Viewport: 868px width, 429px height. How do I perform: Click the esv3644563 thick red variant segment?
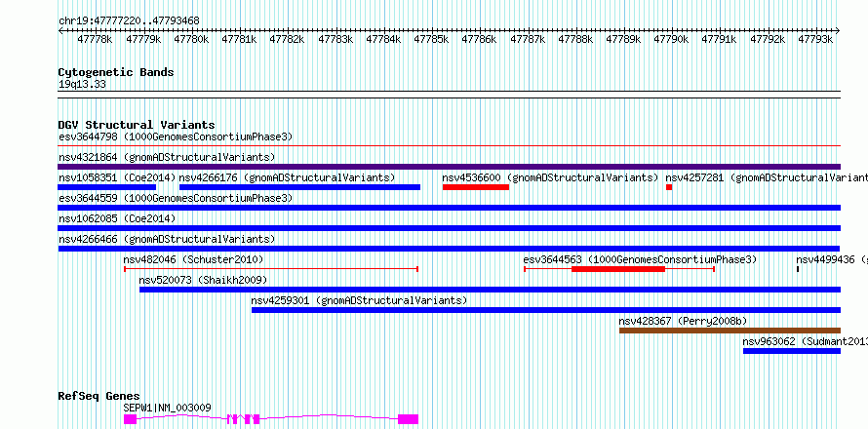[x=617, y=269]
